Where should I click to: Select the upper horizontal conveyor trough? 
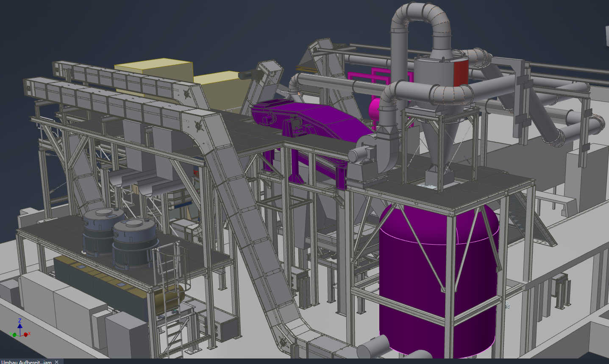[106, 102]
